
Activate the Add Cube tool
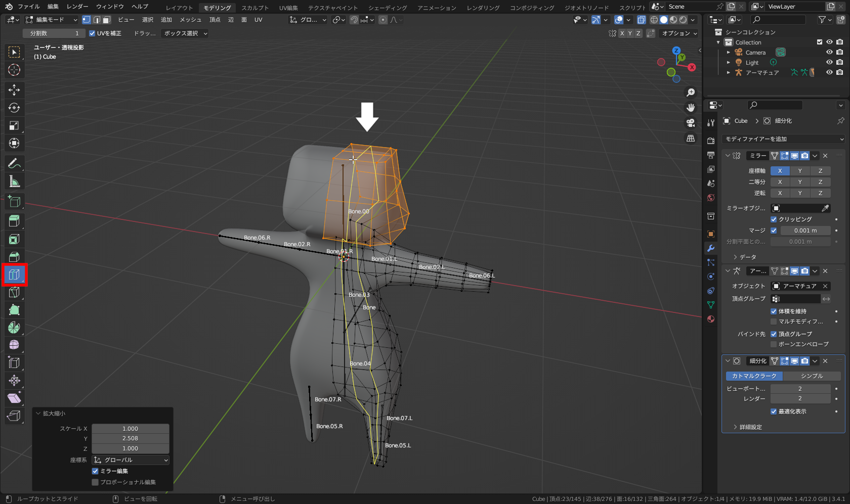coord(14,201)
